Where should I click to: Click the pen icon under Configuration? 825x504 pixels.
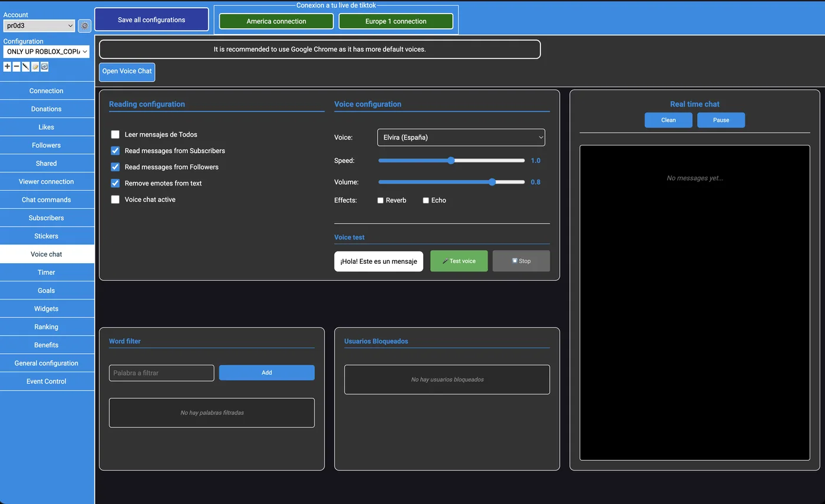click(x=25, y=67)
